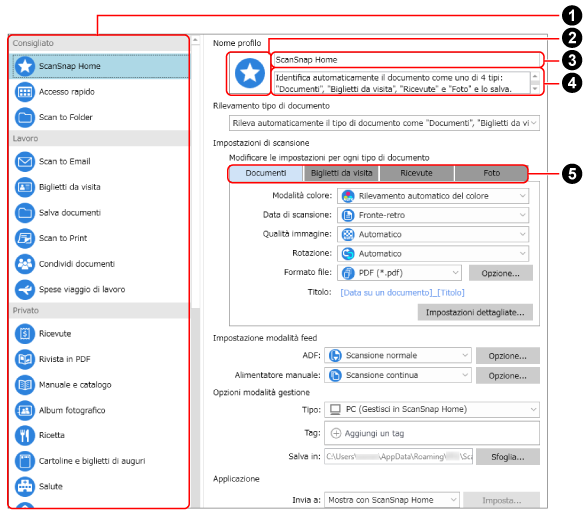Switch to the Foto tab
The image size is (584, 517).
pyautogui.click(x=491, y=173)
